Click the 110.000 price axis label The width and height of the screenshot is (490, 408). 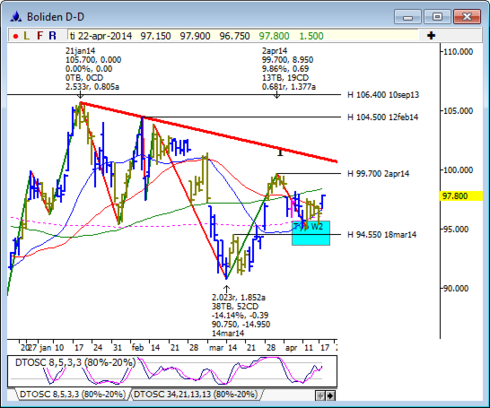pyautogui.click(x=458, y=52)
